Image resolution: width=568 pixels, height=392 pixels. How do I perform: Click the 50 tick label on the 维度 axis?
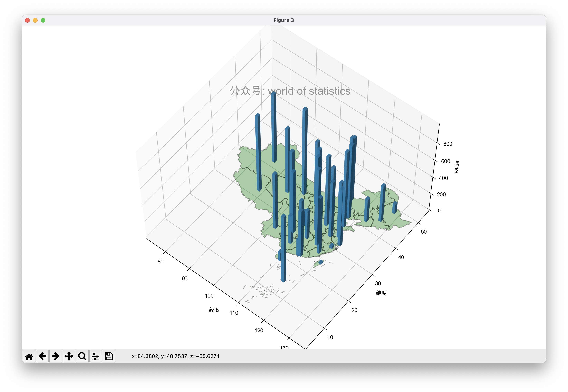pos(424,232)
